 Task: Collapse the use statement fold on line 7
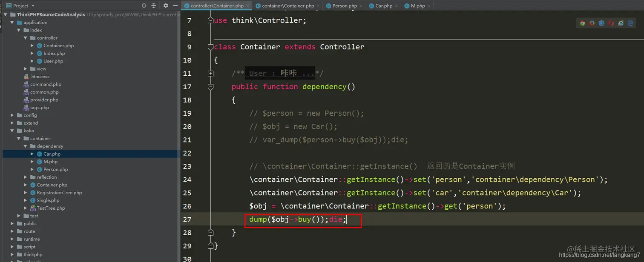[x=210, y=20]
